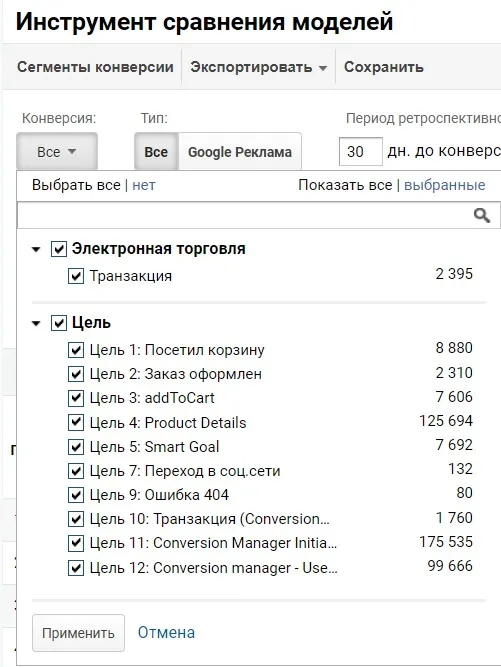Toggle checkbox for Цель 9: Ошибка 404
The image size is (501, 667).
pyautogui.click(x=76, y=495)
